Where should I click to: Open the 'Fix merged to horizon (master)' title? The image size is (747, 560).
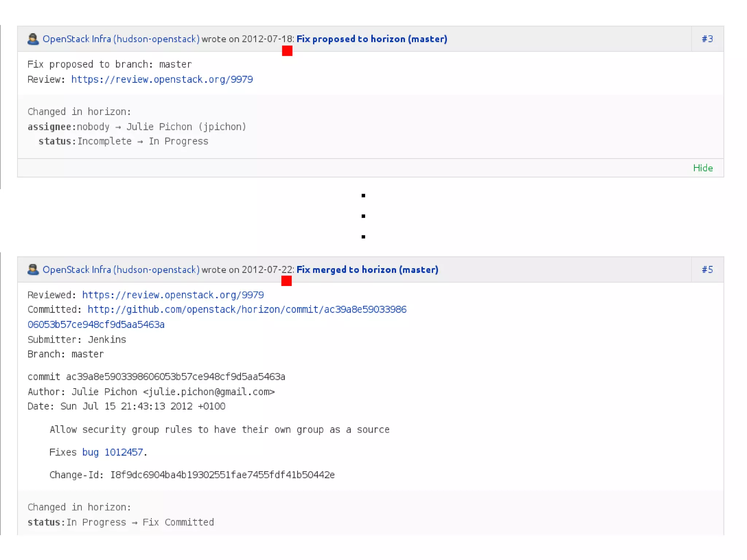coord(367,270)
